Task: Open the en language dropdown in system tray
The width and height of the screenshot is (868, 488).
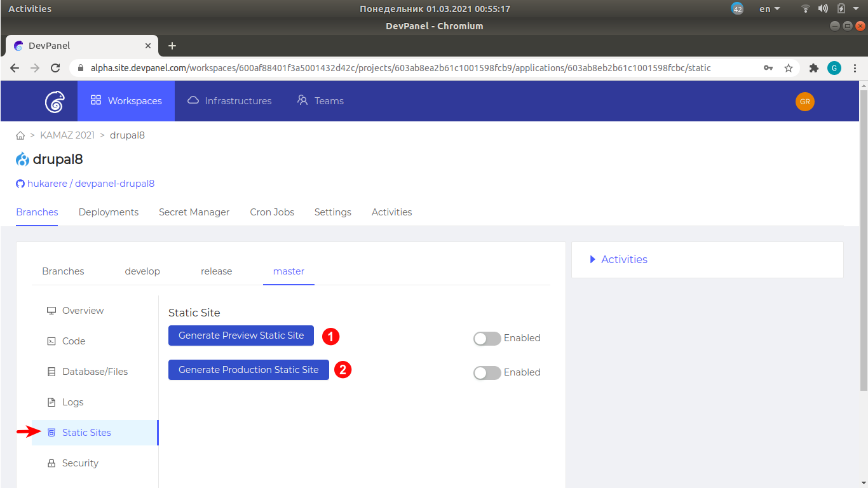Action: coord(768,8)
